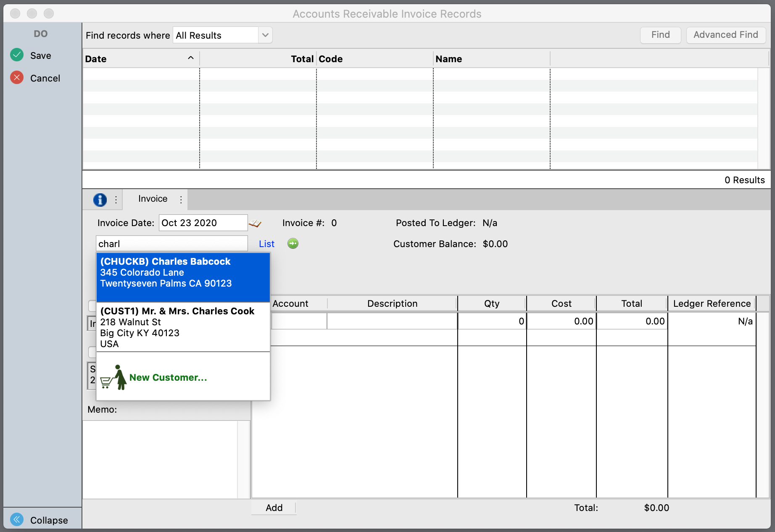The image size is (775, 532).
Task: Open Advanced Find
Action: [725, 35]
